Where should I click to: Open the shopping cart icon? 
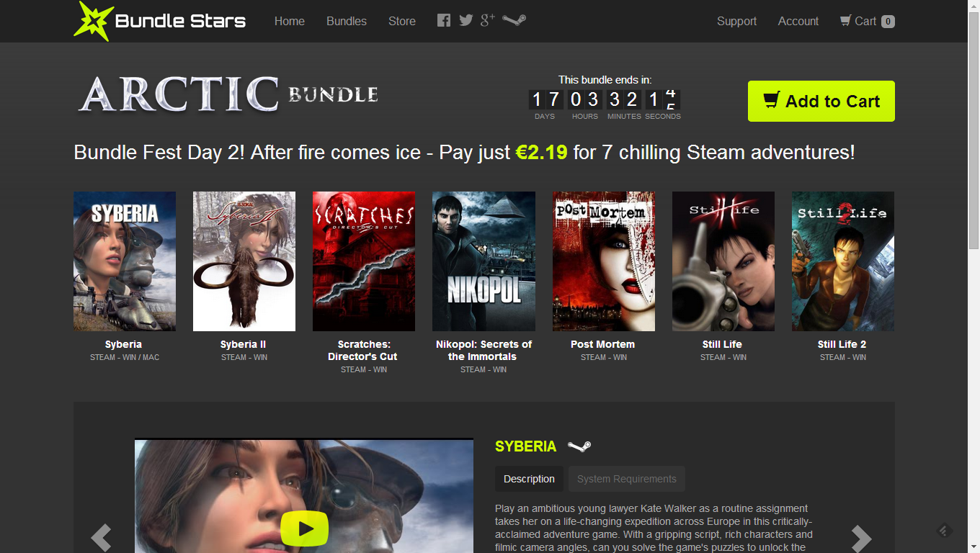pos(847,20)
